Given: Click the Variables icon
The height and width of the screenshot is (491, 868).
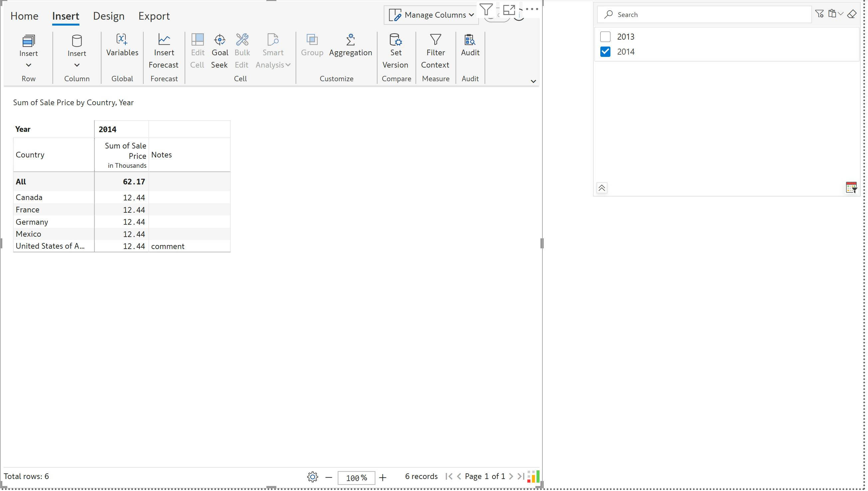Looking at the screenshot, I should tap(122, 40).
